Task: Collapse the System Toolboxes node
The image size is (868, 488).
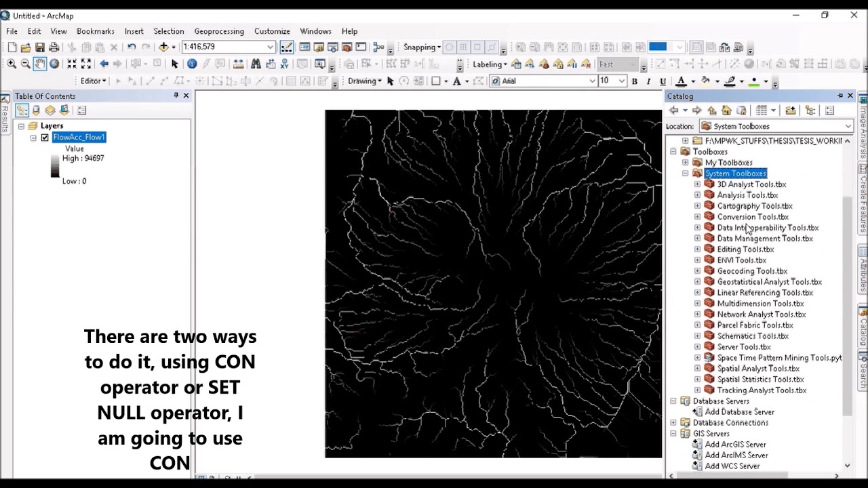Action: (x=685, y=174)
